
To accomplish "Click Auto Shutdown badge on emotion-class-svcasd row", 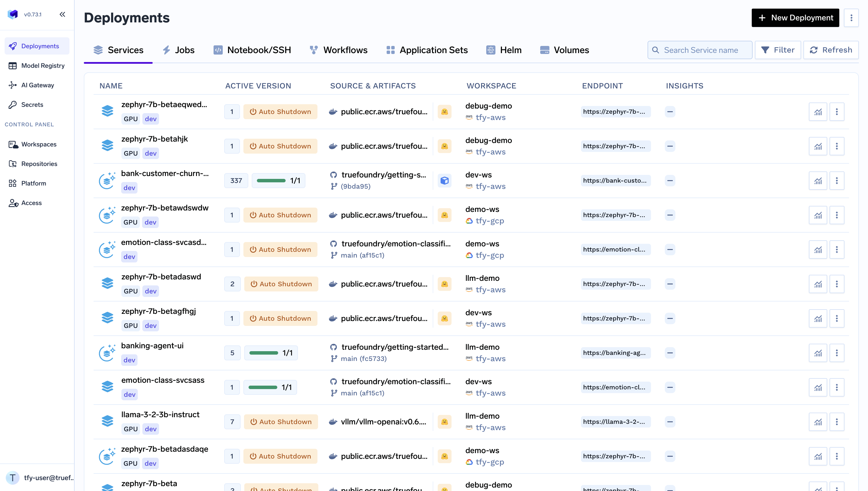I will coord(280,250).
